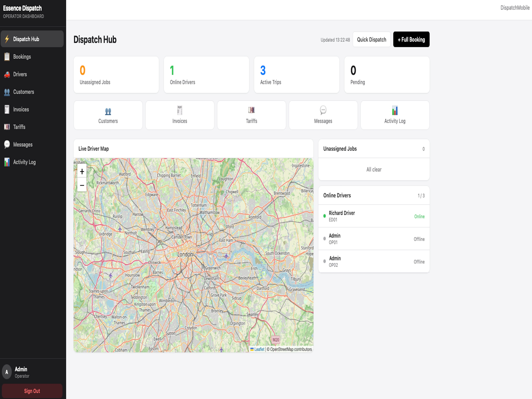Click the Croydon label on the map

[x=191, y=328]
